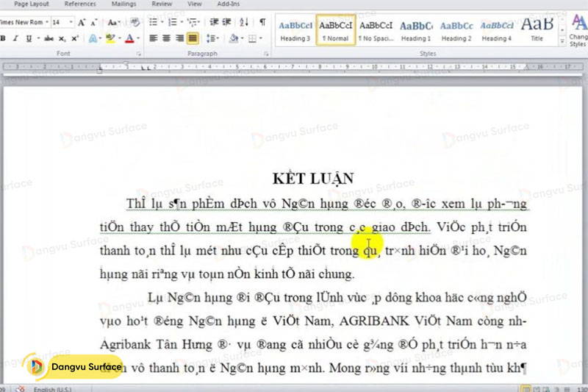Toggle Underline formatting
The height and width of the screenshot is (392, 588).
[29, 38]
